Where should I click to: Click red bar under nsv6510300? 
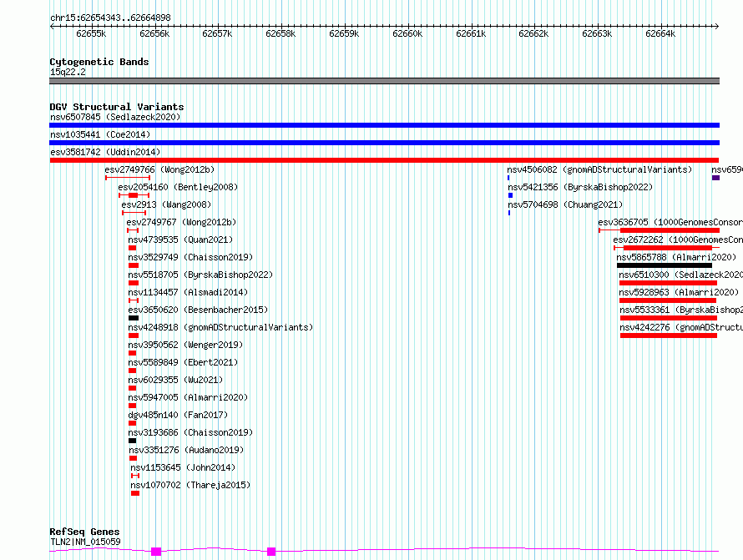[668, 283]
